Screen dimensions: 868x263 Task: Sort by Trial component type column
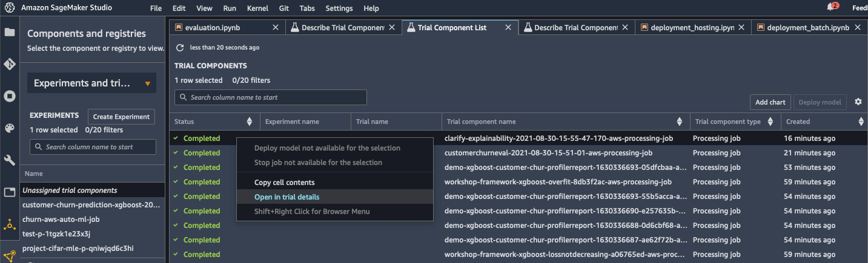pyautogui.click(x=770, y=122)
